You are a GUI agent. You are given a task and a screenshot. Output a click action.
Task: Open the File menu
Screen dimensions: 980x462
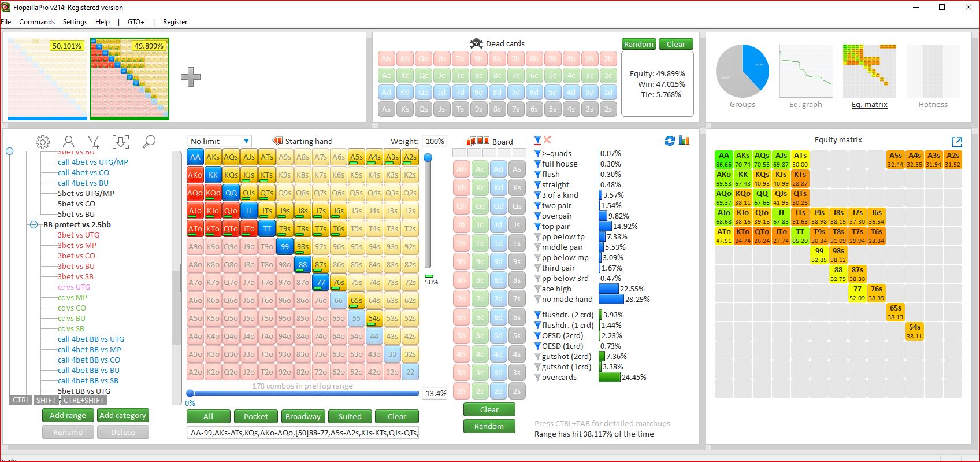pos(6,22)
